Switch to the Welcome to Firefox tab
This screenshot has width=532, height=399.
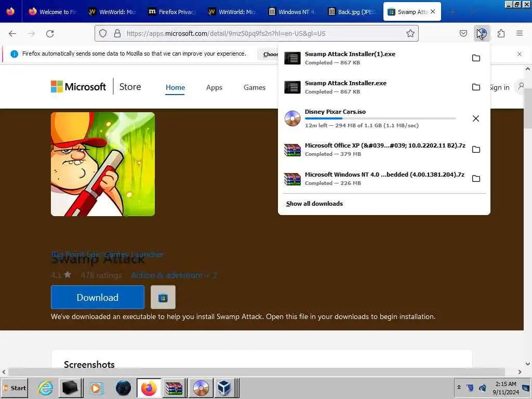point(52,12)
